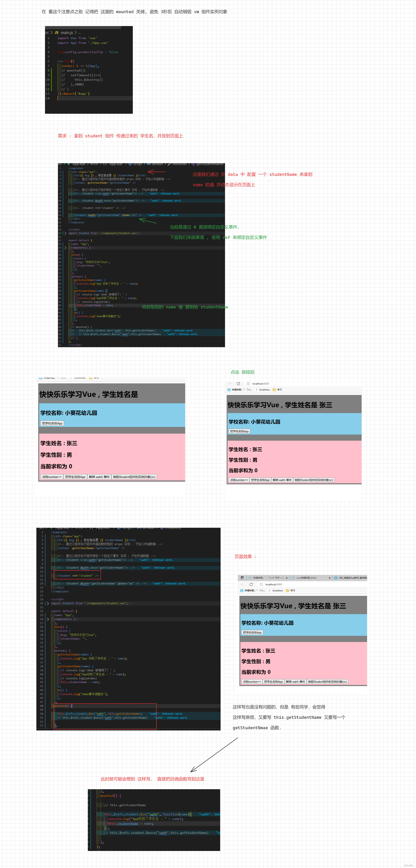Open Excalidraw bookmark in tabbed browser screenshot
The image size is (416, 868).
point(276,590)
